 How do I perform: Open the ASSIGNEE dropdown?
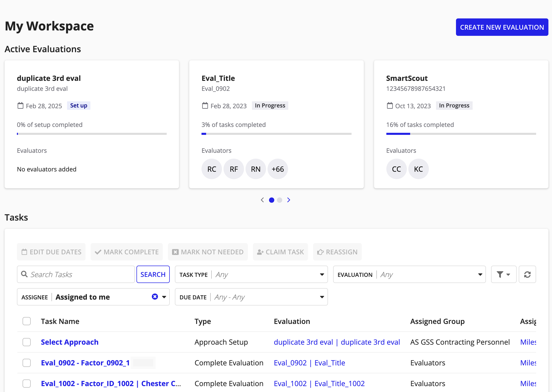[93, 297]
